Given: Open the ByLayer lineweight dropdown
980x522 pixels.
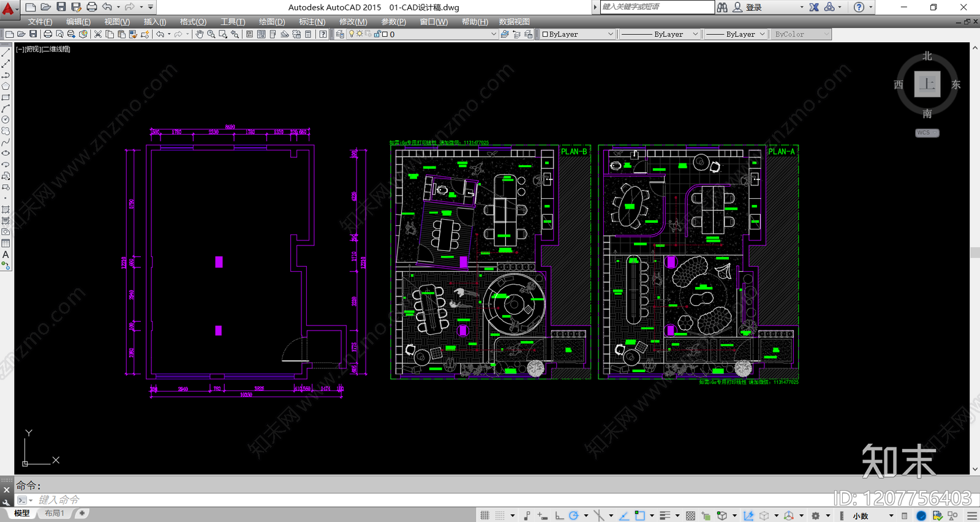Looking at the screenshot, I should (736, 34).
